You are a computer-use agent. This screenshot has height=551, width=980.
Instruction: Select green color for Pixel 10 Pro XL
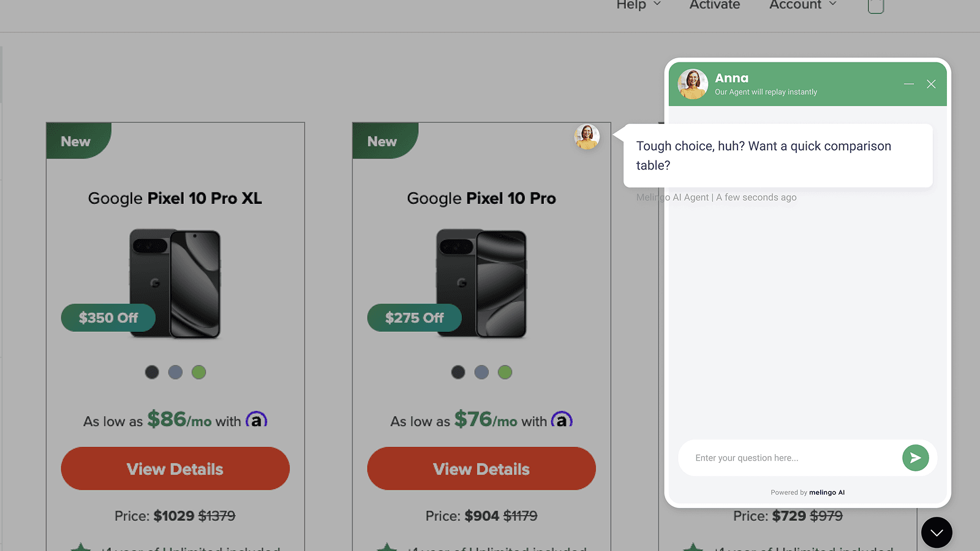pyautogui.click(x=198, y=372)
